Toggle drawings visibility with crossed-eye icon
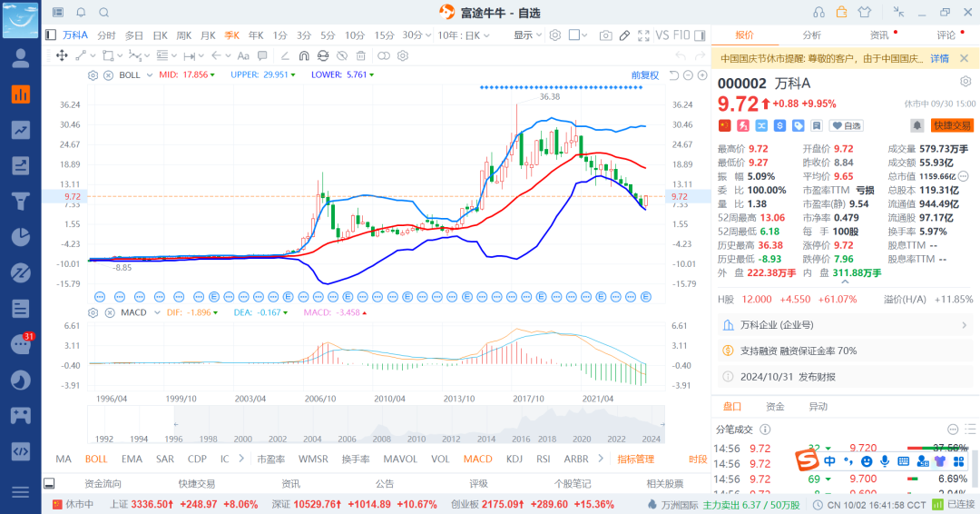The height and width of the screenshot is (514, 980). (x=342, y=55)
